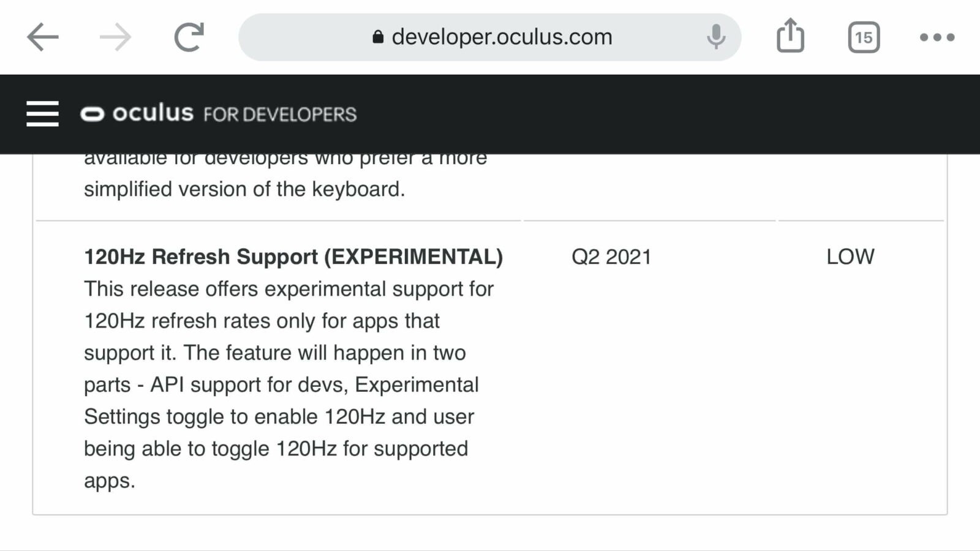The width and height of the screenshot is (980, 551).
Task: Open the share sheet icon
Action: (790, 36)
